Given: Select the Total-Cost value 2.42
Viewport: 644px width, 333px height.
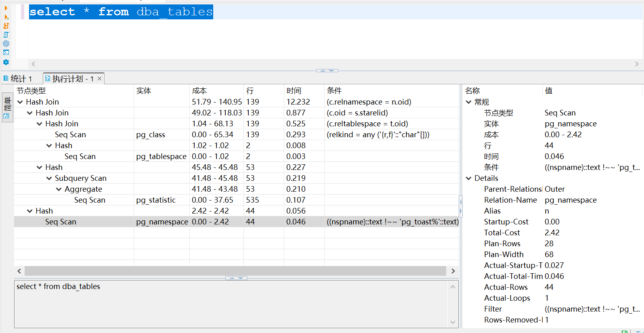Looking at the screenshot, I should [552, 233].
